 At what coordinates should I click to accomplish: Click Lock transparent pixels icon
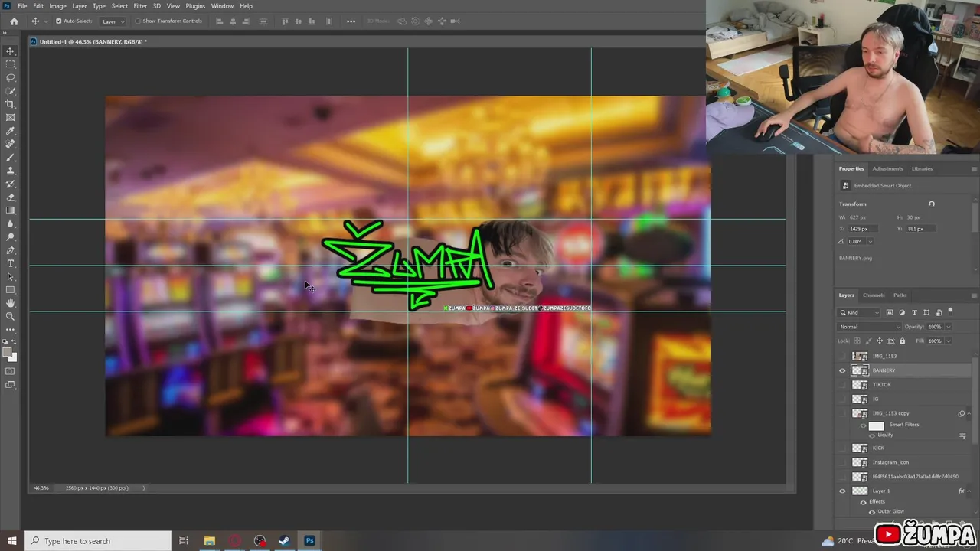(x=856, y=341)
